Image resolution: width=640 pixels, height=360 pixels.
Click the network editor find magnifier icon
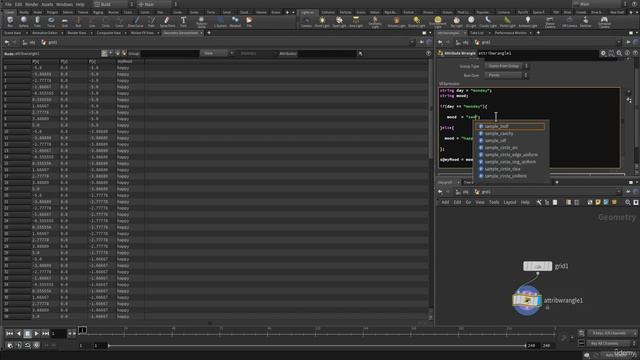click(628, 202)
